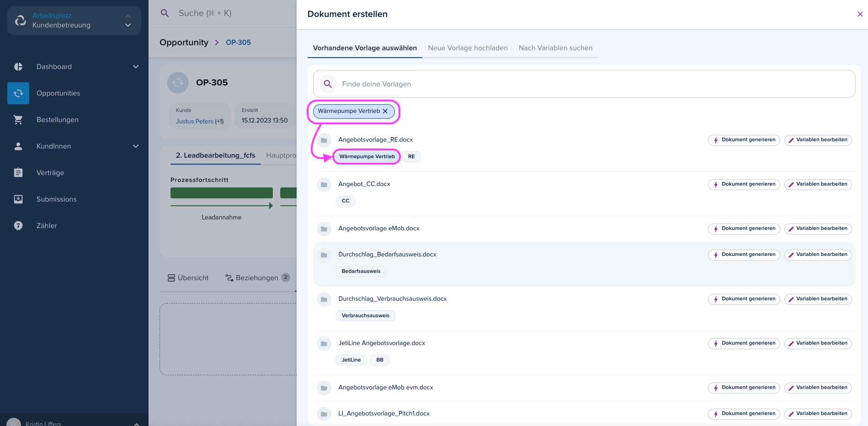The image size is (868, 426).
Task: Click the folder icon for Angebot_CC.docx
Action: point(324,185)
